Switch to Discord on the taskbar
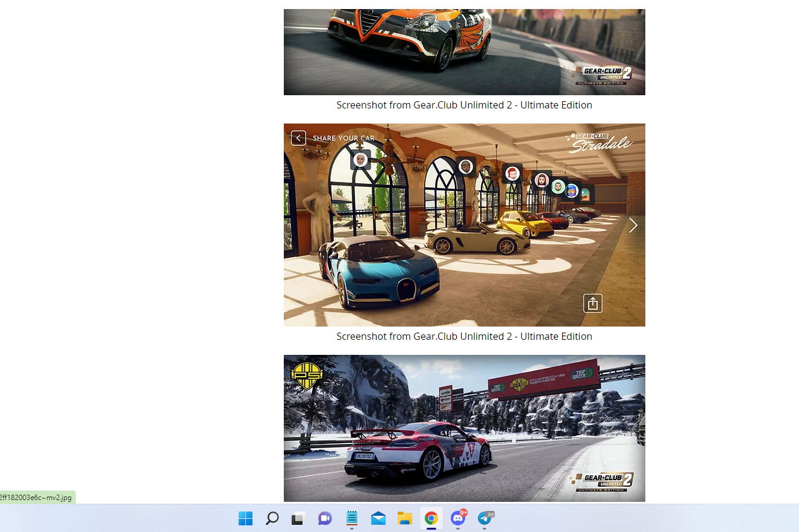This screenshot has width=799, height=532. coord(458,518)
